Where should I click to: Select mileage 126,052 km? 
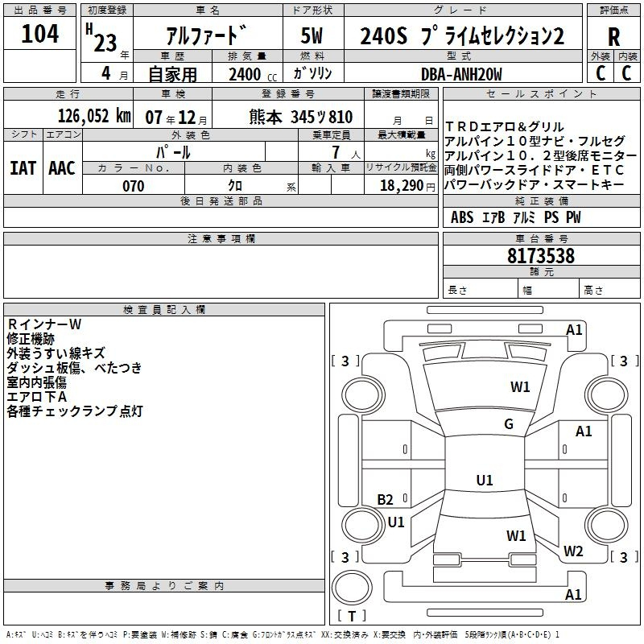tap(94, 116)
